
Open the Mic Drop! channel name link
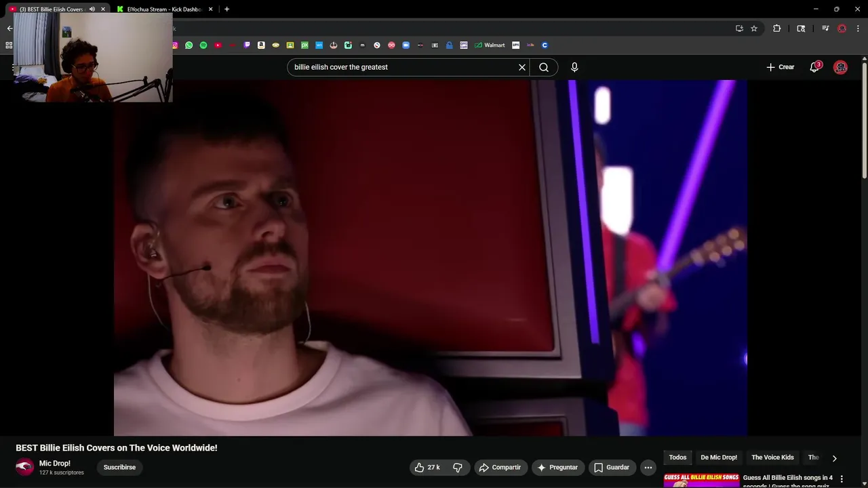(55, 464)
